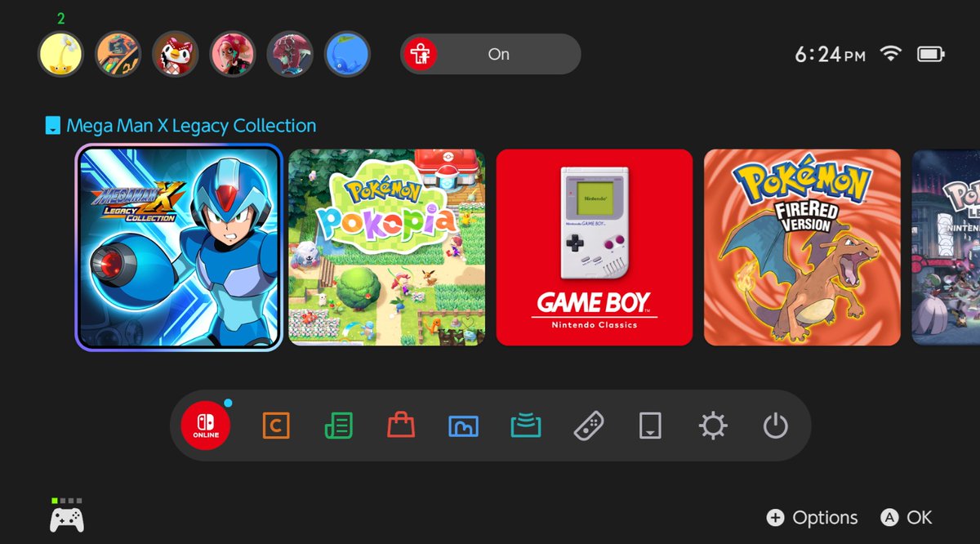Image resolution: width=980 pixels, height=544 pixels.
Task: Toggle the Parental Controls On pill
Action: coord(490,54)
